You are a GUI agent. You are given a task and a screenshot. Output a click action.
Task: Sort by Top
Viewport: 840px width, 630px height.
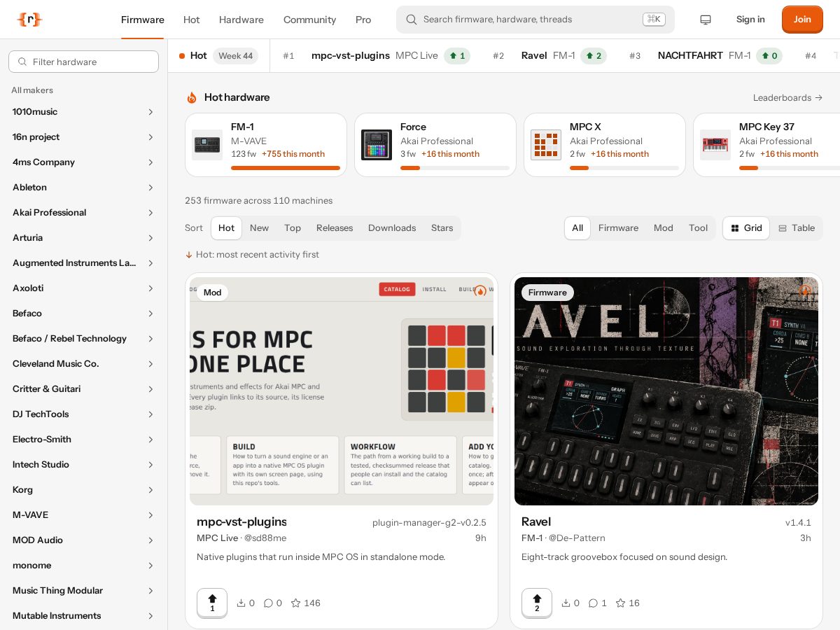pos(293,228)
